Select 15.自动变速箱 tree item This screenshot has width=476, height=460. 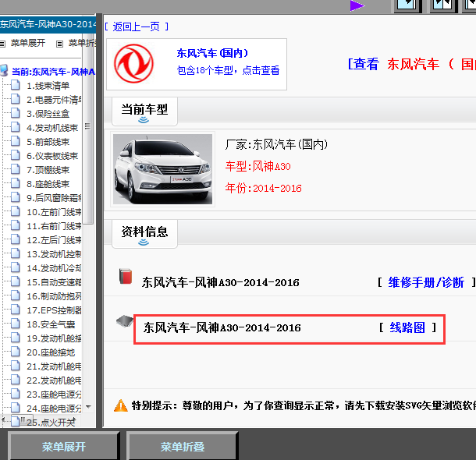[x=54, y=282]
